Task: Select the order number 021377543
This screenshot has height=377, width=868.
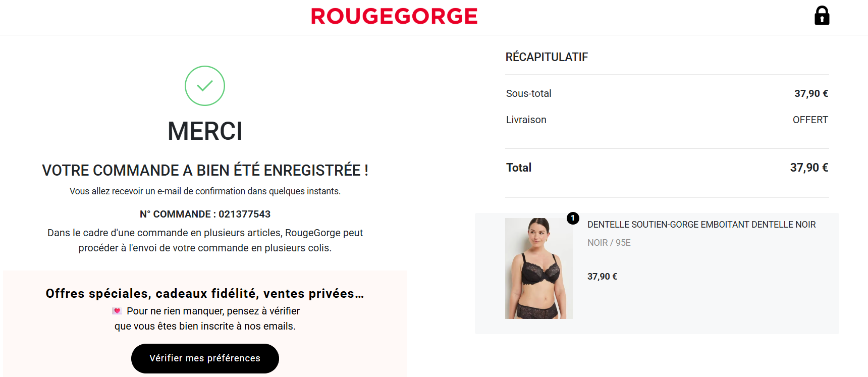Action: pyautogui.click(x=244, y=214)
